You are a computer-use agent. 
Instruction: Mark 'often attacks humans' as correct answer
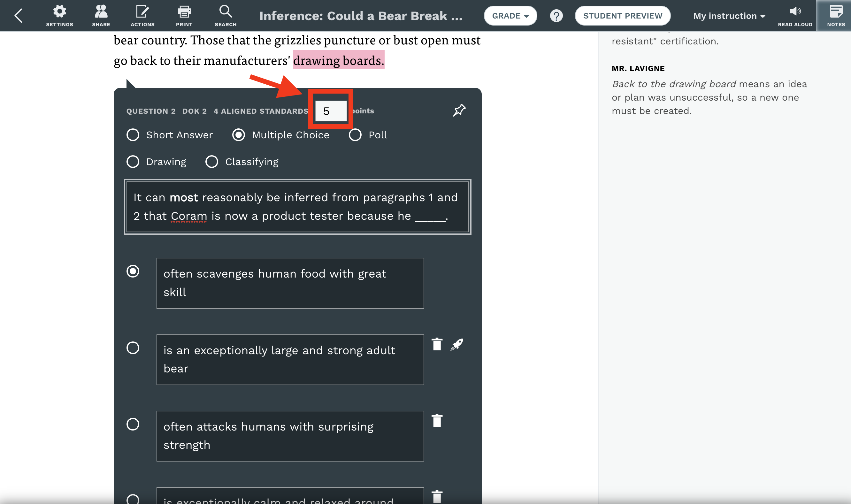[x=133, y=424]
